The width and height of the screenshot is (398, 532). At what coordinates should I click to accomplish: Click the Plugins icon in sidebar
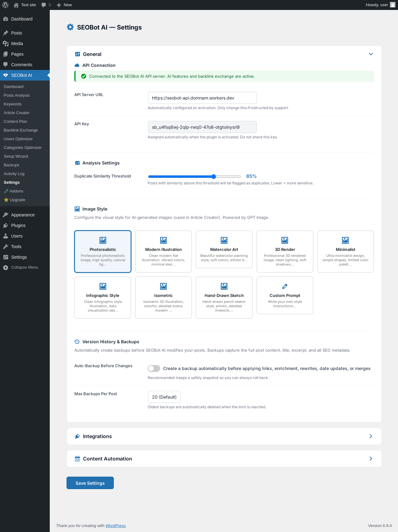pyautogui.click(x=6, y=225)
